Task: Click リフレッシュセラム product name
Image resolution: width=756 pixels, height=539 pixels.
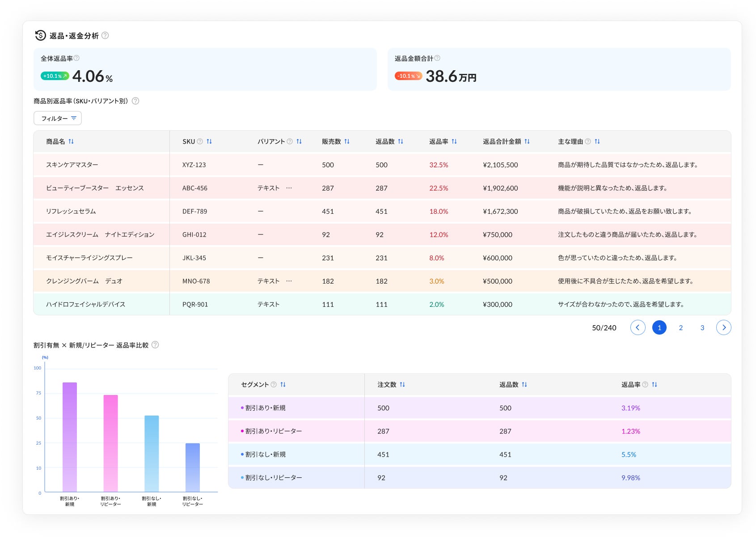Action: [x=71, y=211]
